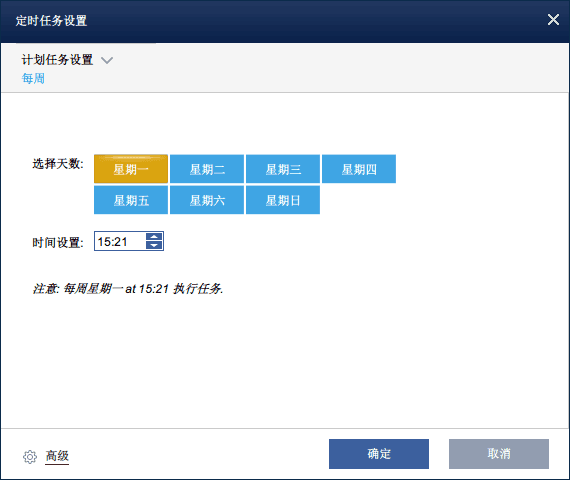Click the blue 每周 schedule type text

(x=33, y=78)
